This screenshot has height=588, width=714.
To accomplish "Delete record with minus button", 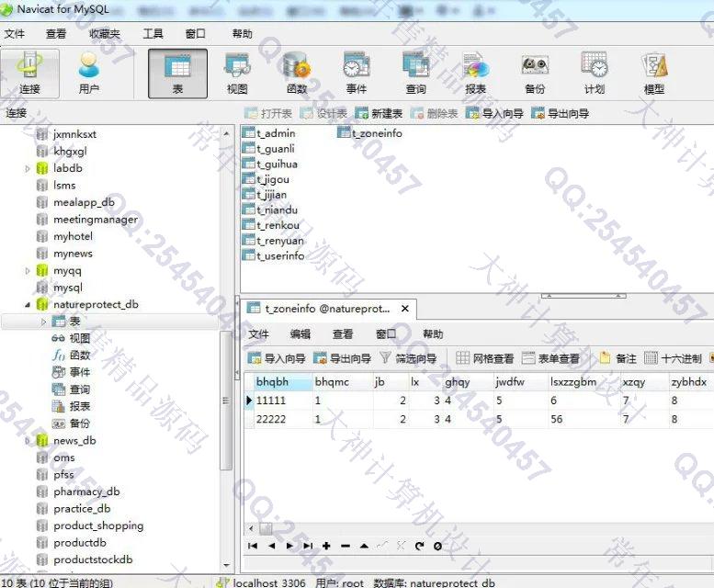I will (346, 546).
